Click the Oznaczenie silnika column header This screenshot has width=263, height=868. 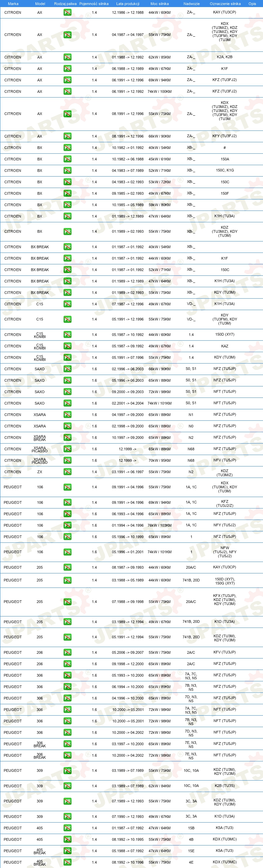coord(225,4)
